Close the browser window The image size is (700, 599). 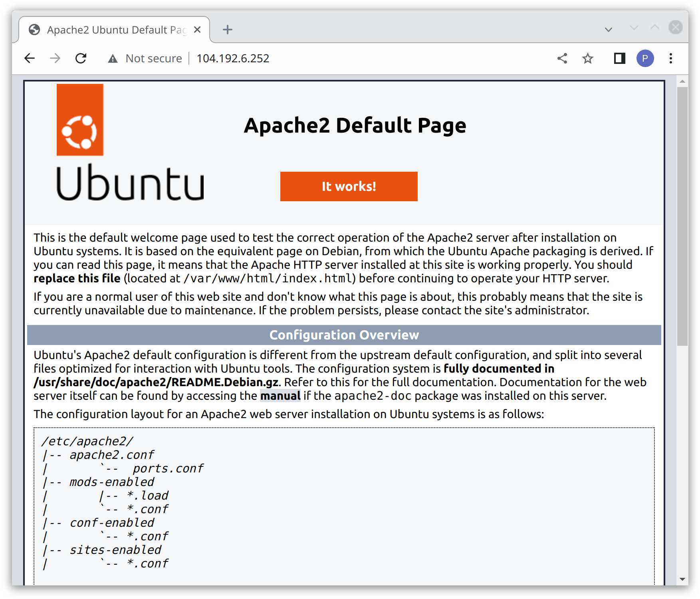click(676, 27)
